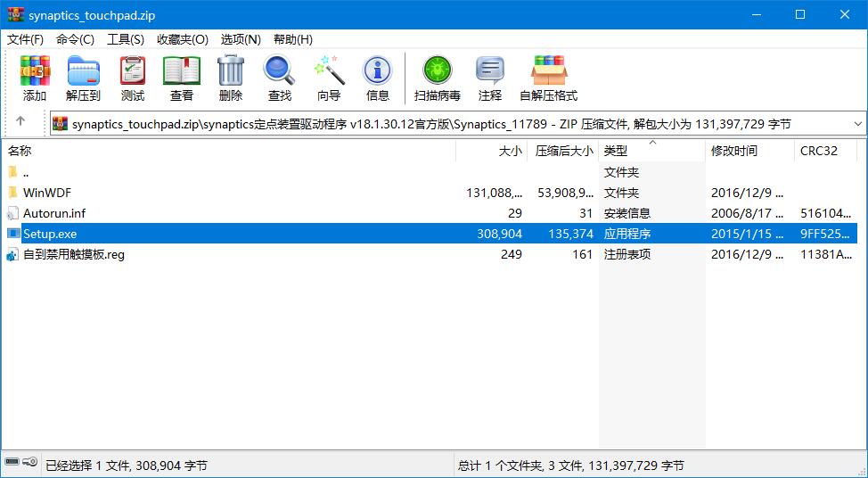Click the 应用程序 type cell of Setup.exe
The image size is (868, 478).
click(627, 234)
